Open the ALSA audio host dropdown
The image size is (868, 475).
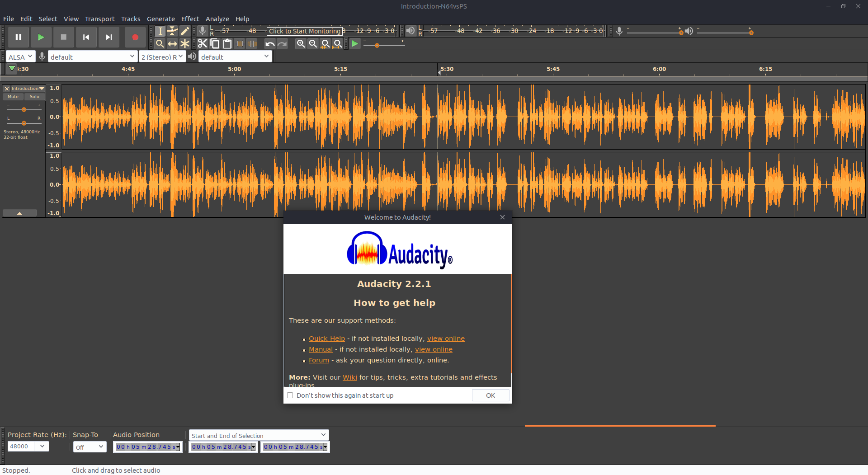pos(21,56)
